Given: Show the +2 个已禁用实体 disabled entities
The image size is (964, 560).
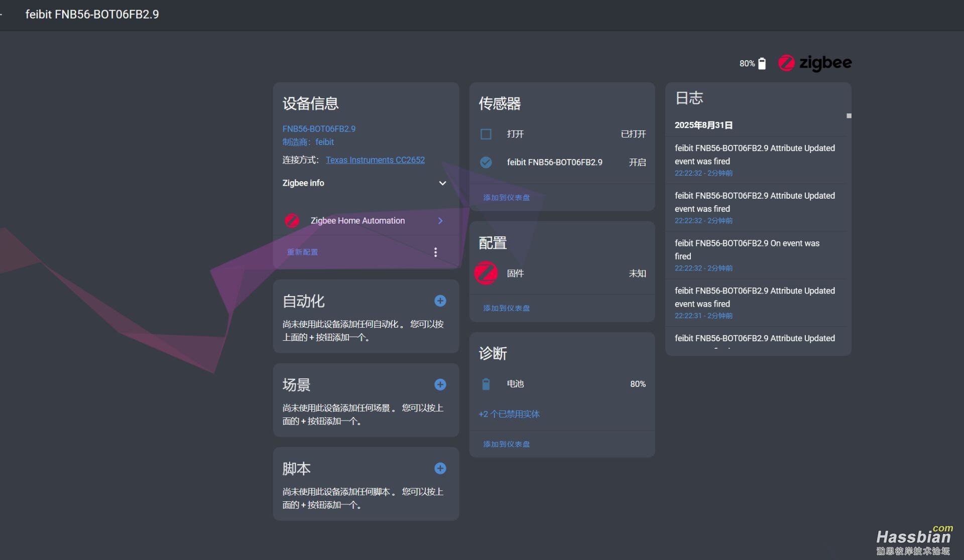Looking at the screenshot, I should click(509, 414).
